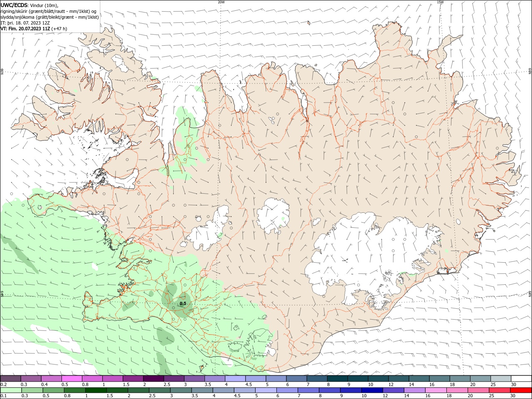The image size is (532, 399).
Task: Click the lavender 4 sleet/snow legend swatch
Action: (x=235, y=379)
